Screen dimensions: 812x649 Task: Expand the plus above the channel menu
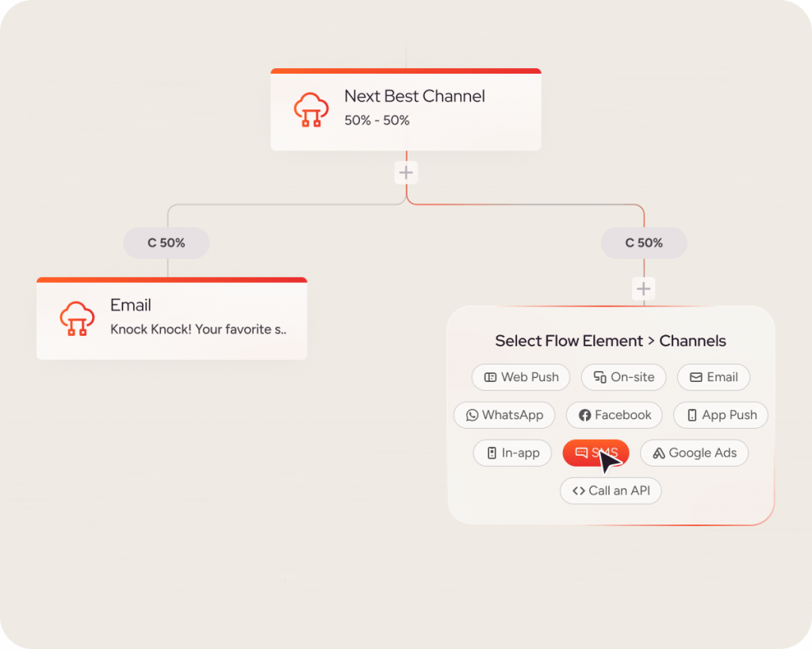tap(643, 288)
